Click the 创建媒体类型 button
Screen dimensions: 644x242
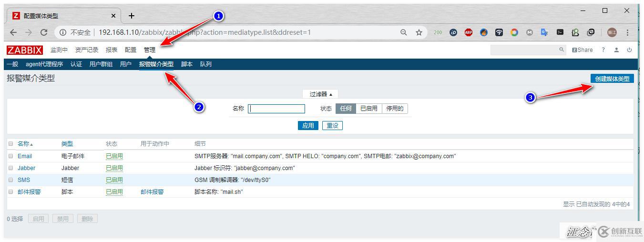pyautogui.click(x=612, y=79)
